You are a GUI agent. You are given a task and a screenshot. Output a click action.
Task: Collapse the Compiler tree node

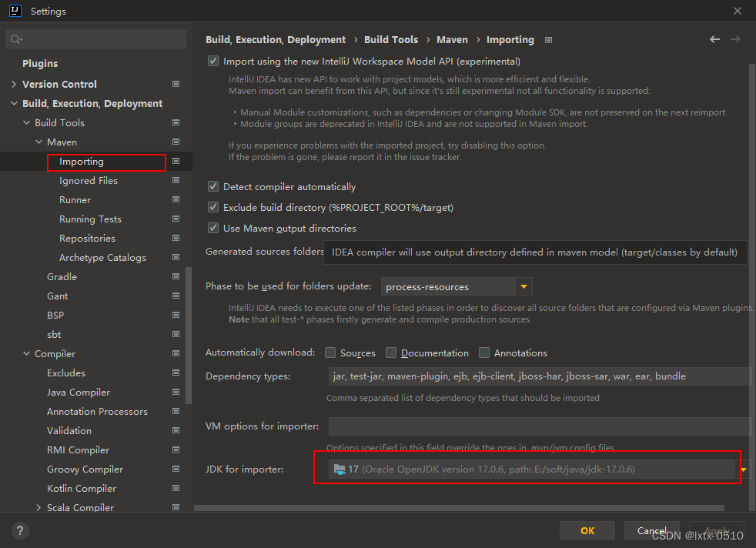(x=26, y=354)
